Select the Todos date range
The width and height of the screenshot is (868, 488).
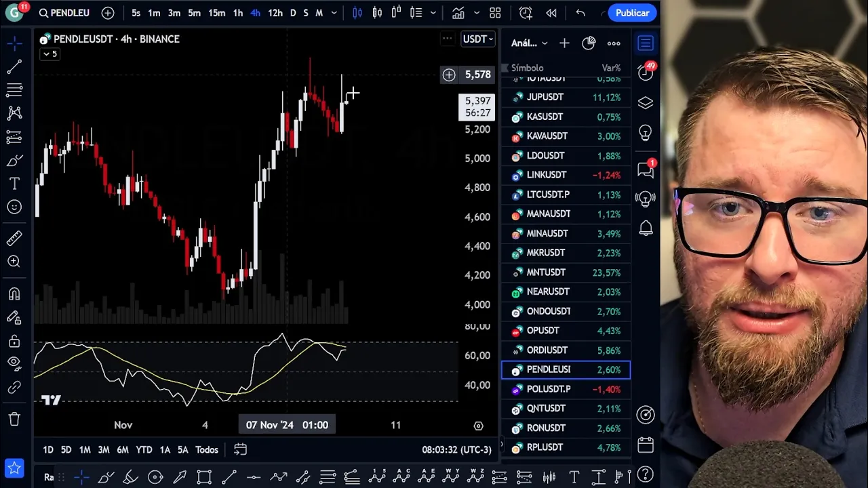[x=207, y=449]
